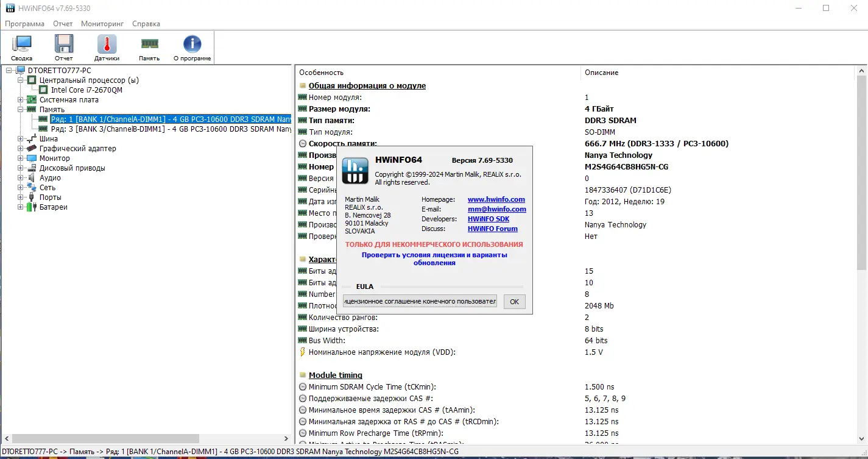Viewport: 868px width, 459px height.
Task: Click the folder icon beside Module timing header
Action: (x=303, y=375)
